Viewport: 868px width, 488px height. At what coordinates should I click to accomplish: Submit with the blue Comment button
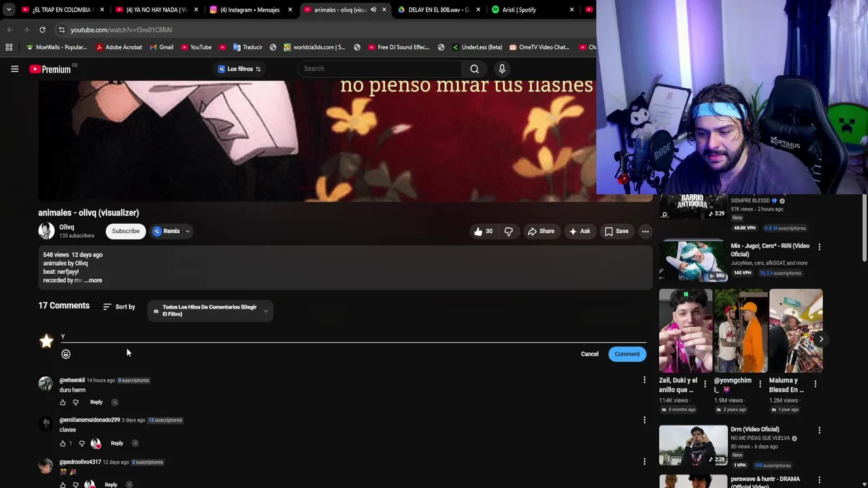pyautogui.click(x=627, y=354)
